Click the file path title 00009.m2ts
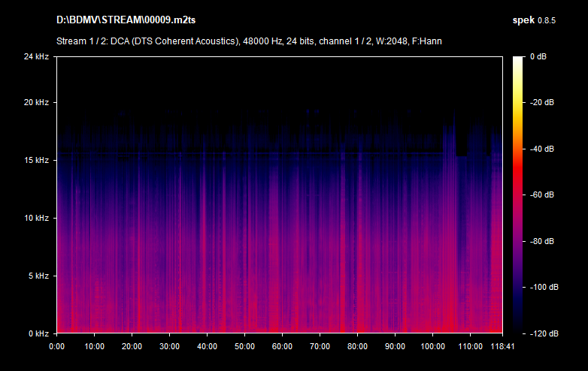The width and height of the screenshot is (588, 371). click(123, 19)
